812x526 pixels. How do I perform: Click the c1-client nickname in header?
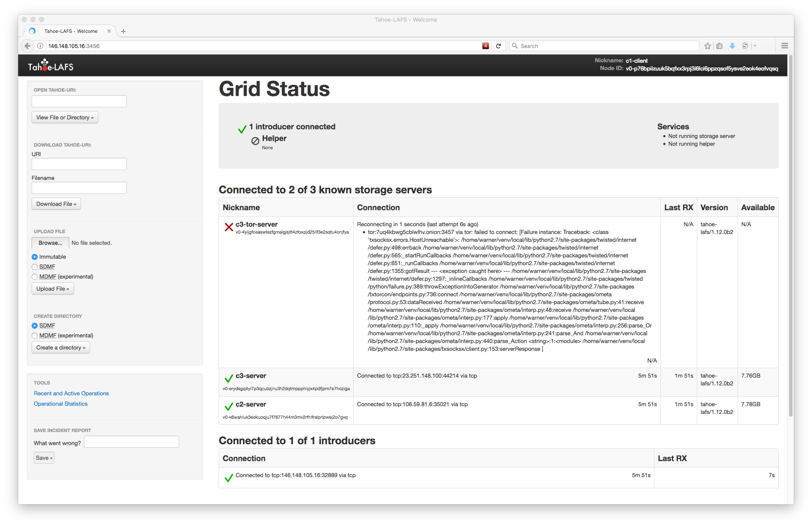point(637,61)
